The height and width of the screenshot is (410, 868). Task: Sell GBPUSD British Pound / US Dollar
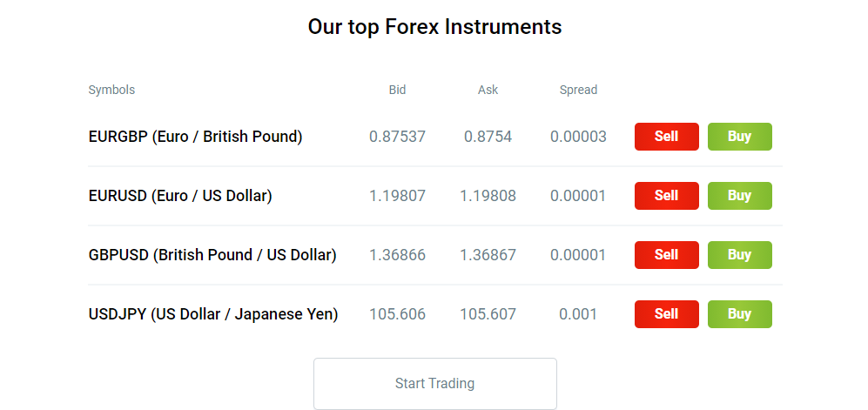pos(667,255)
